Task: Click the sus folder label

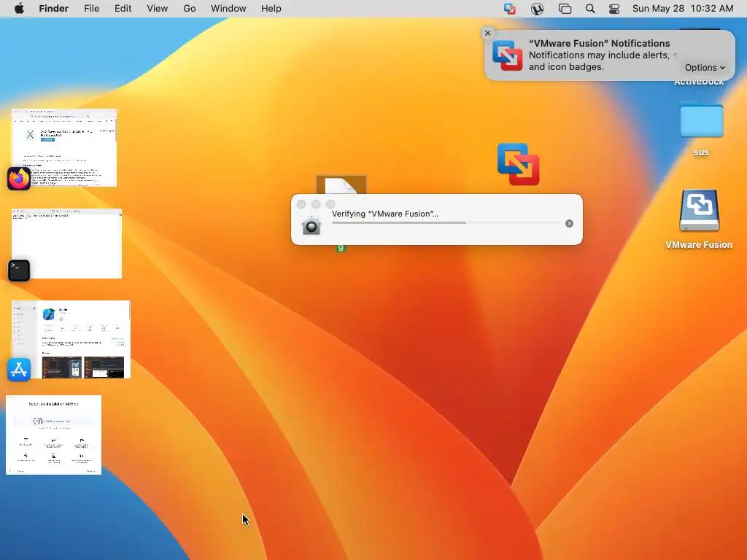Action: 701,152
